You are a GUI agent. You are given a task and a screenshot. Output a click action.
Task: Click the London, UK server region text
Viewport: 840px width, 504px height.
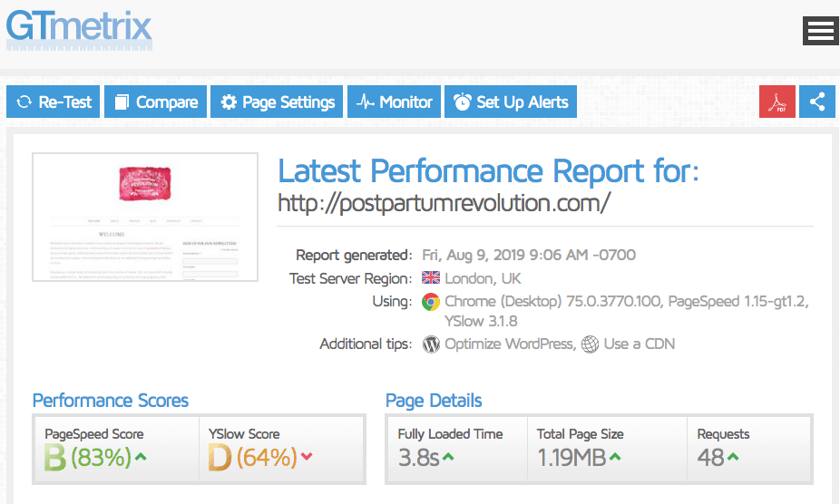[483, 278]
